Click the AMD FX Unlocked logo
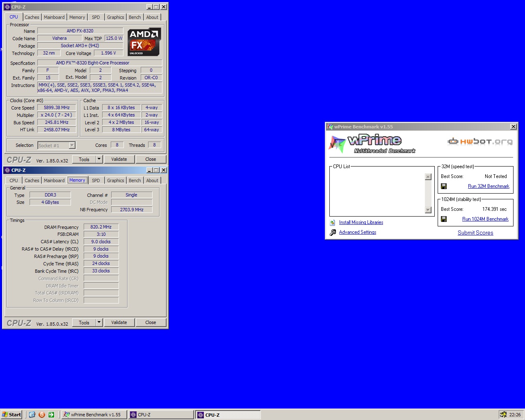The width and height of the screenshot is (525, 420). tap(144, 42)
